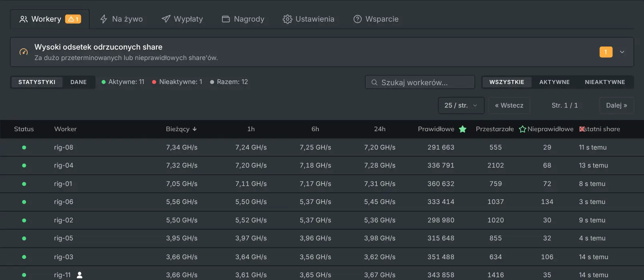This screenshot has height=280, width=644.
Task: Open worker rig-05
Action: [x=64, y=238]
